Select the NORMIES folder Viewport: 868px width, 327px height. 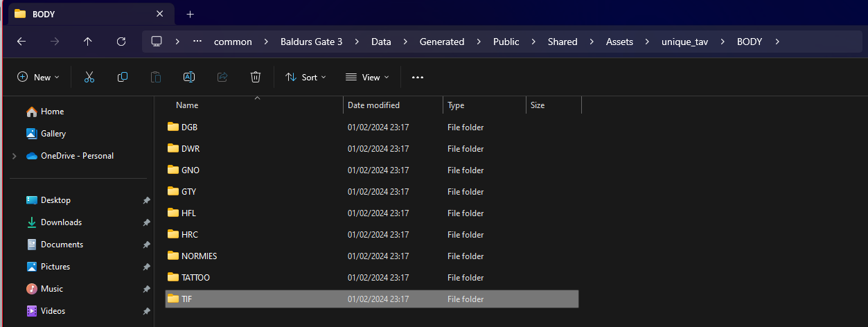[199, 256]
